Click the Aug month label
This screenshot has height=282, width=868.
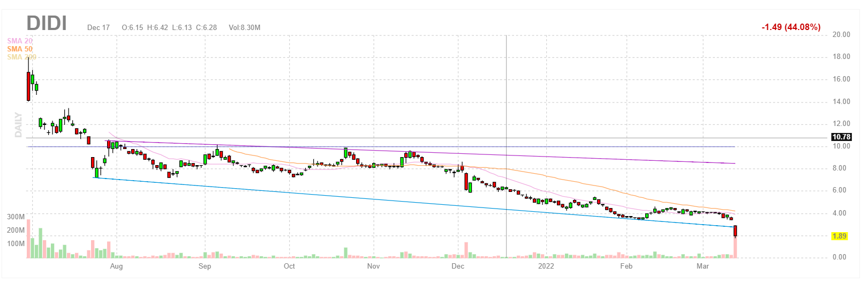click(x=116, y=266)
